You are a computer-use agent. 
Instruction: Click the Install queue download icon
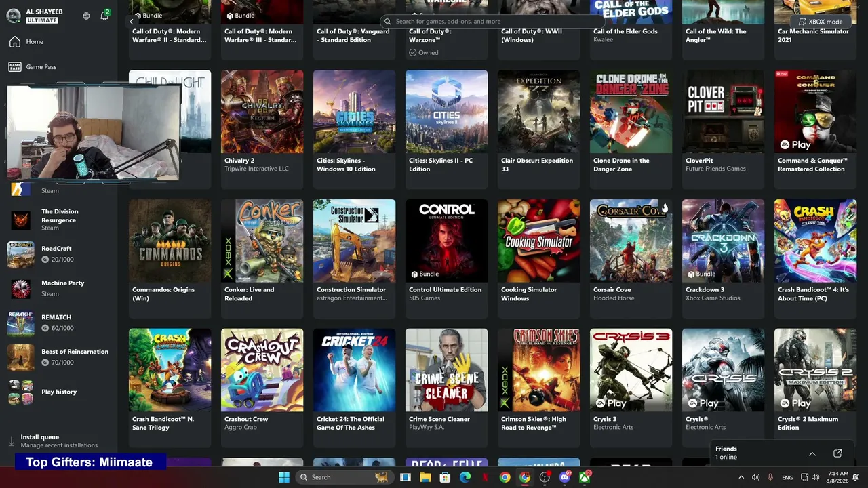[x=12, y=441]
